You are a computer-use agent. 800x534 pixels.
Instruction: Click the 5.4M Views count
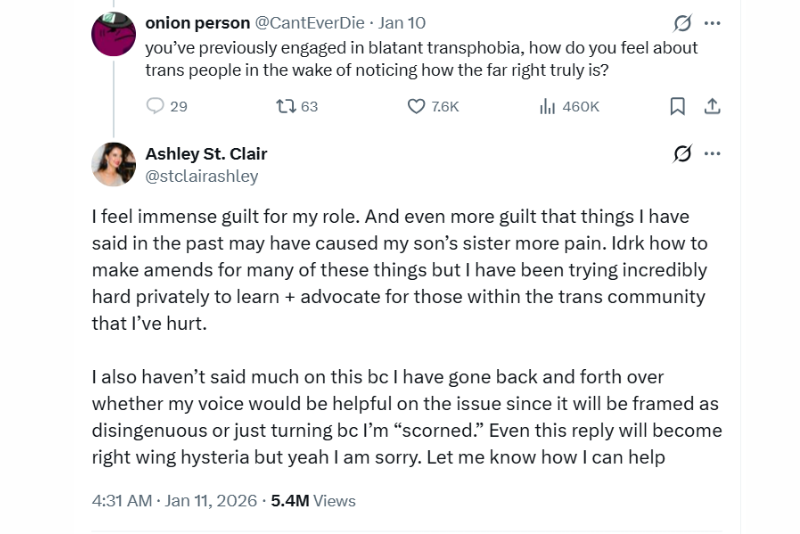pyautogui.click(x=313, y=500)
